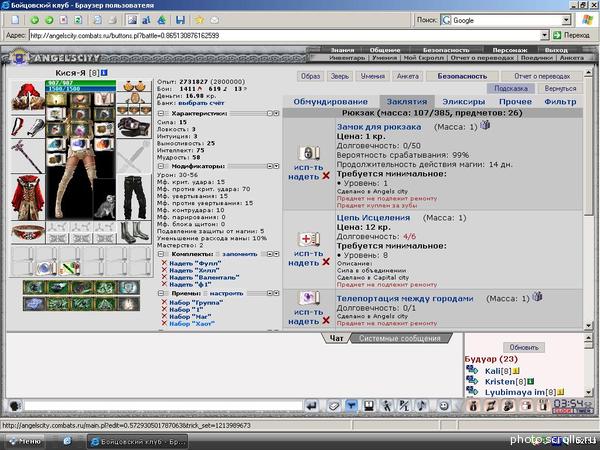Collapse the Комплекты section minus box
Image resolution: width=600 pixels, height=450 pixels.
click(x=161, y=254)
